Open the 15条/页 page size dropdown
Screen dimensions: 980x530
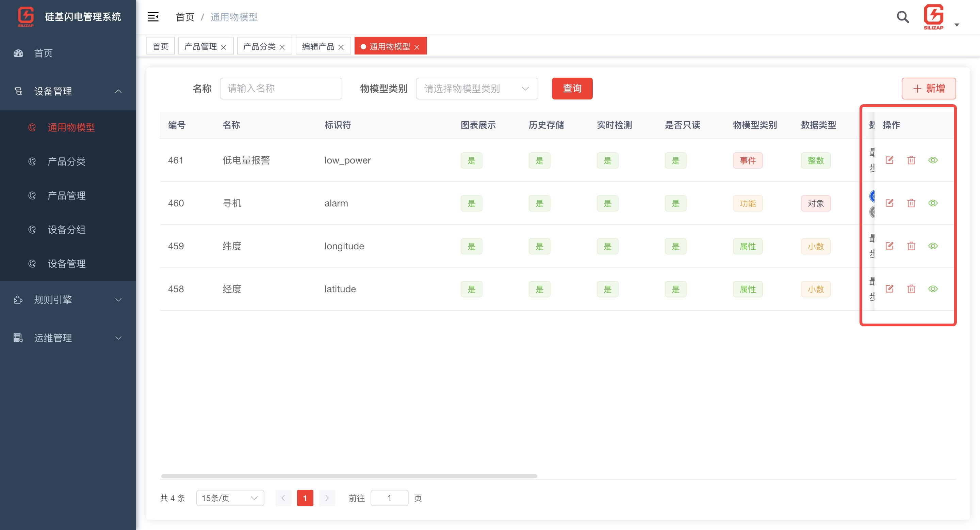(230, 498)
